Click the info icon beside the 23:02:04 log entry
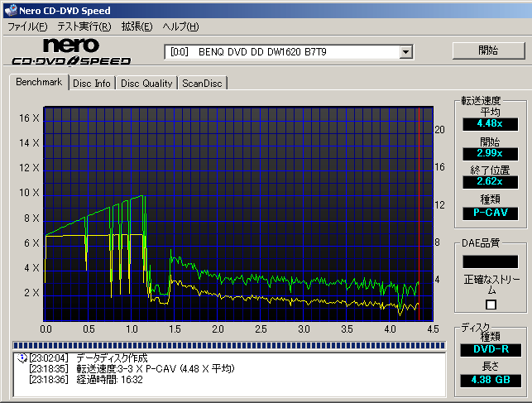This screenshot has width=532, height=403. 22,357
